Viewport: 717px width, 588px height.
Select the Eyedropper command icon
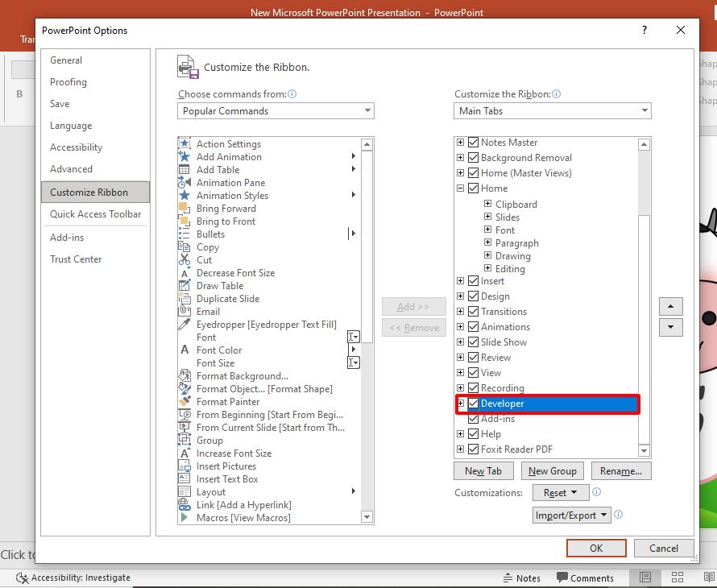coord(184,325)
